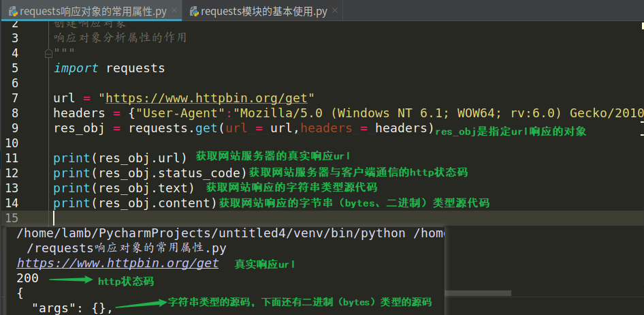Click print(res_obj.url) statement
The height and width of the screenshot is (315, 644).
[x=120, y=158]
